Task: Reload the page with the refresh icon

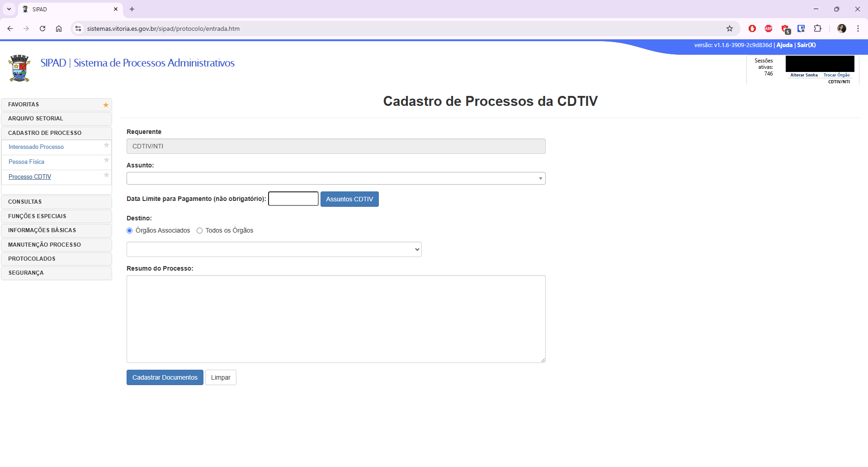Action: (x=42, y=28)
